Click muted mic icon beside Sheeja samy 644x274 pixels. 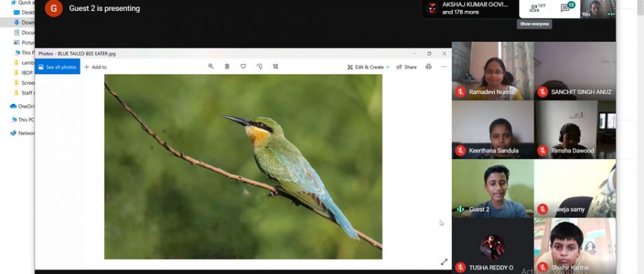click(543, 210)
